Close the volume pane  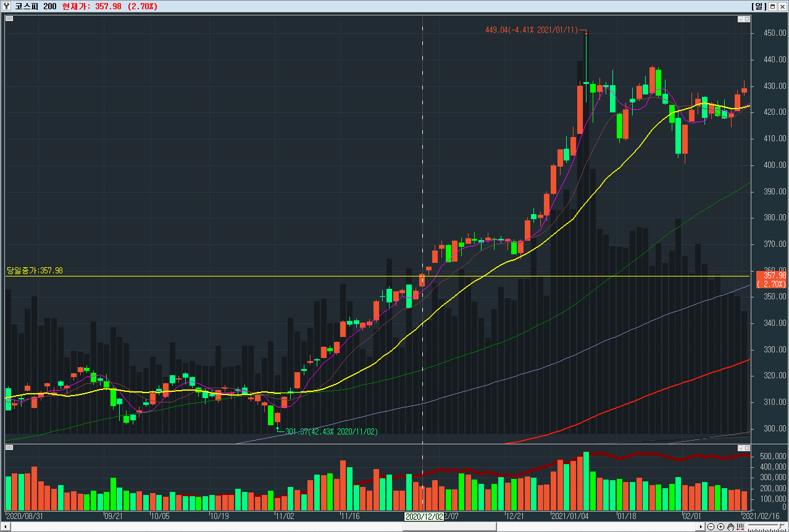[x=747, y=447]
